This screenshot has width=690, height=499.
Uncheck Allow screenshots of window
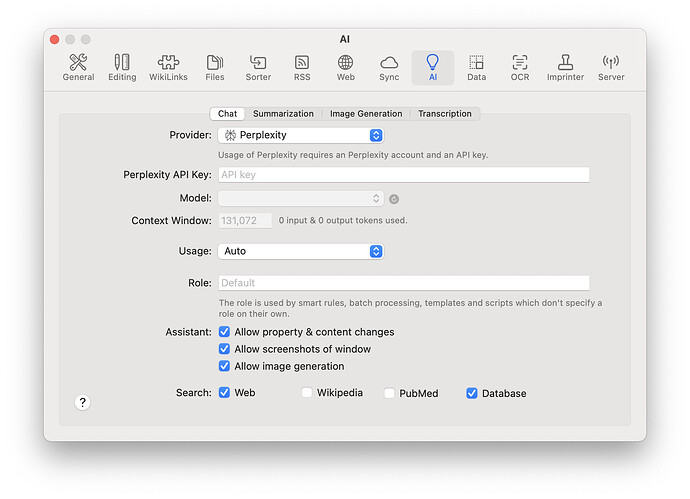[x=224, y=349]
